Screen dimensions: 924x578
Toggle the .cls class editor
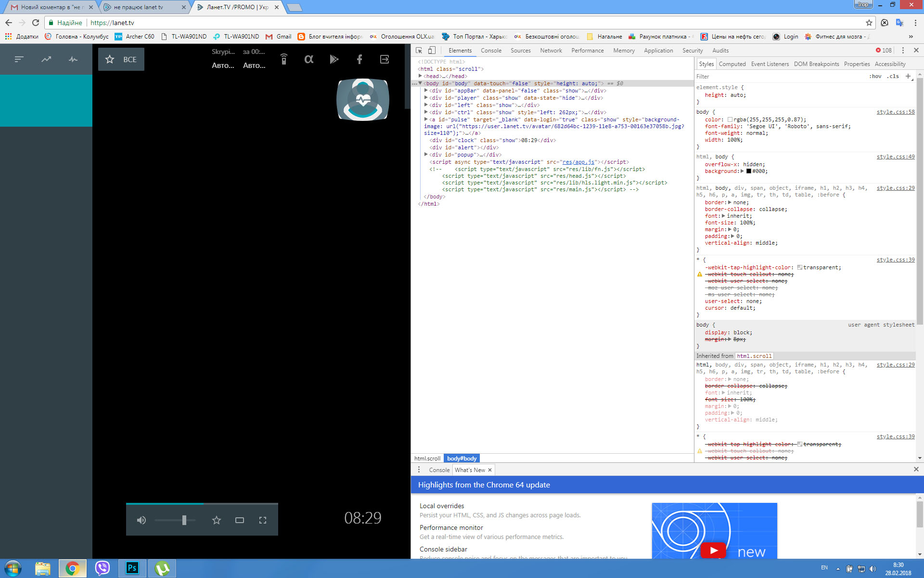pyautogui.click(x=893, y=76)
